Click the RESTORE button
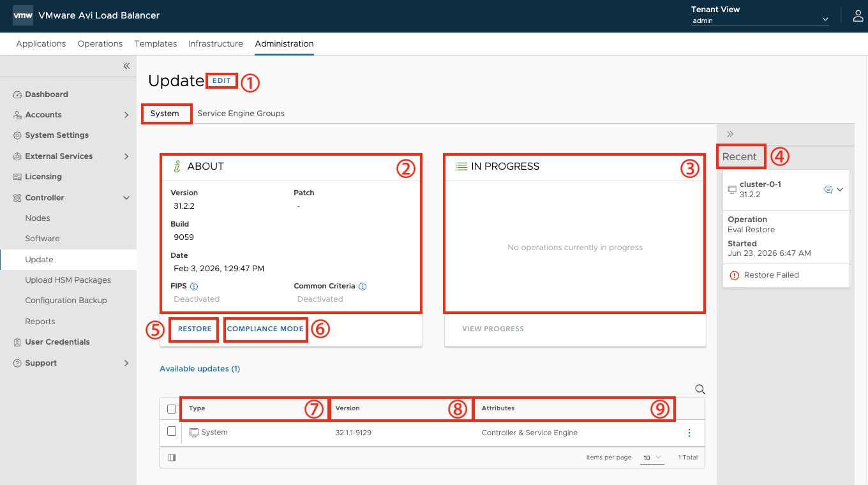 tap(195, 329)
